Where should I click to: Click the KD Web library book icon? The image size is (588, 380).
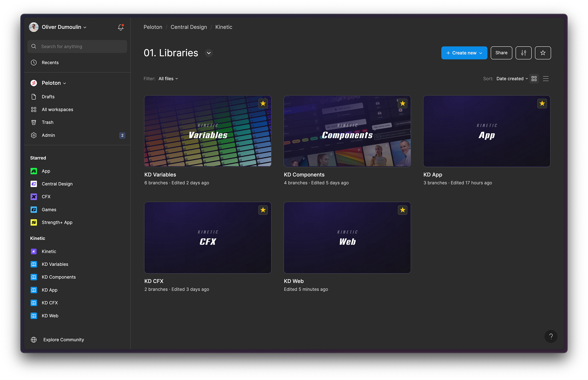click(x=34, y=316)
